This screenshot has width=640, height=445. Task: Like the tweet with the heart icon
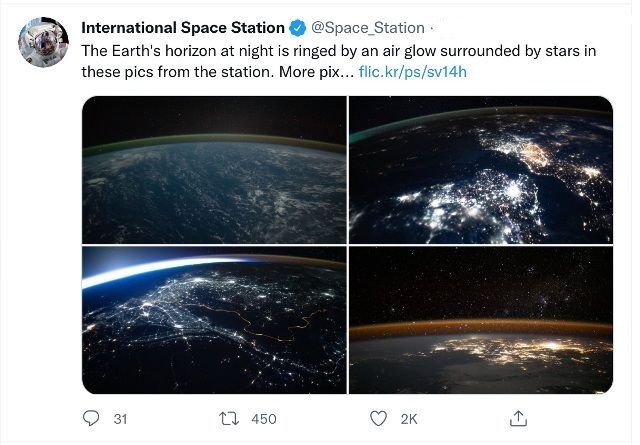pos(378,418)
